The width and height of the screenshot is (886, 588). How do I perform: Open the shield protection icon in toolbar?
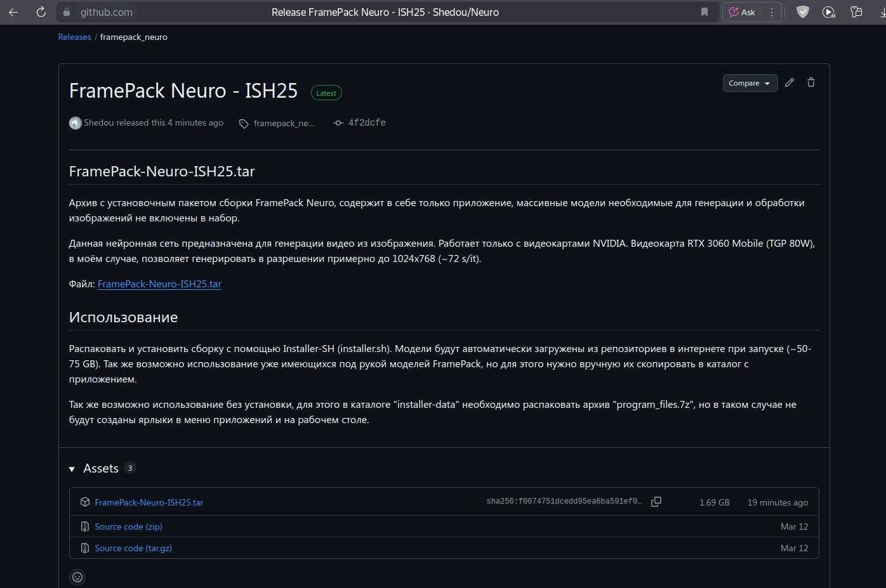[803, 12]
